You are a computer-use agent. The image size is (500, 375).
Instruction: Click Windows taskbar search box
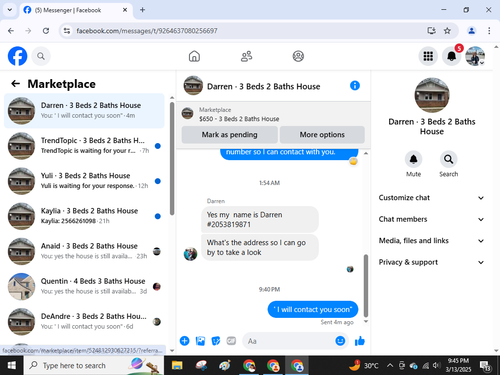(94, 366)
